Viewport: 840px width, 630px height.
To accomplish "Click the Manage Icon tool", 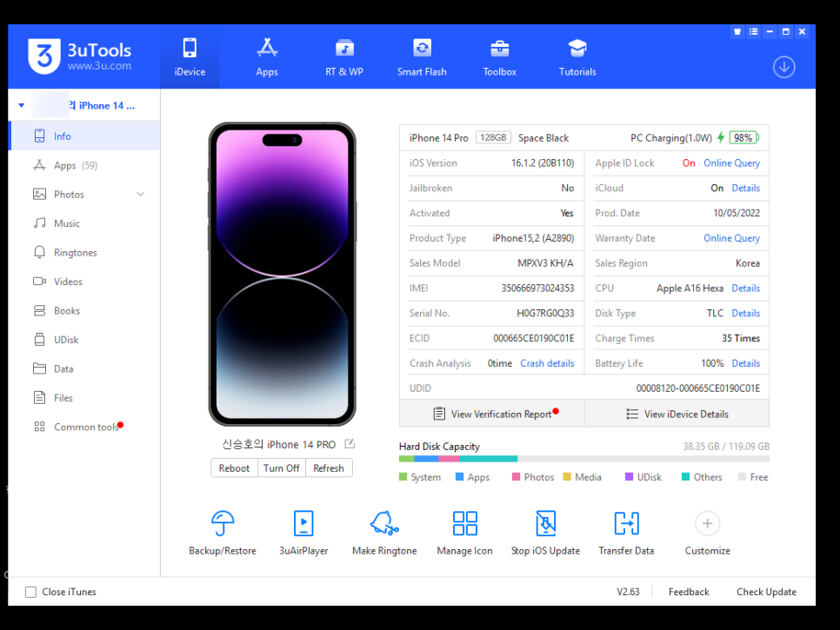I will [x=464, y=523].
